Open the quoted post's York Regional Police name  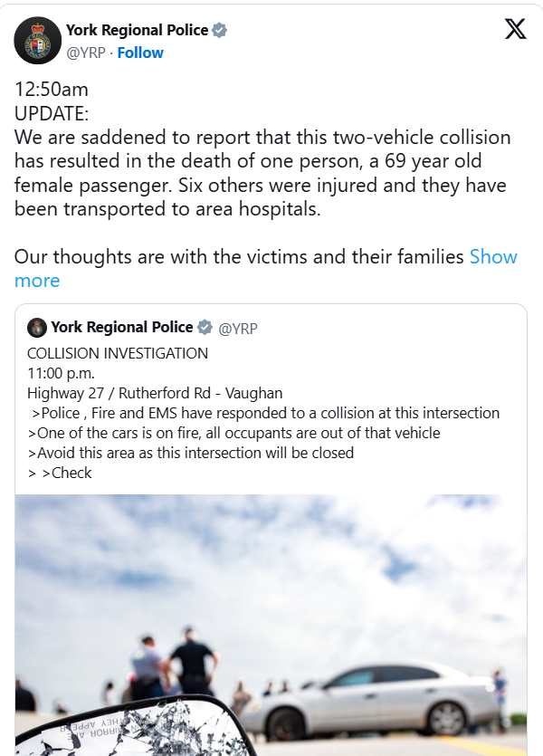(x=122, y=327)
